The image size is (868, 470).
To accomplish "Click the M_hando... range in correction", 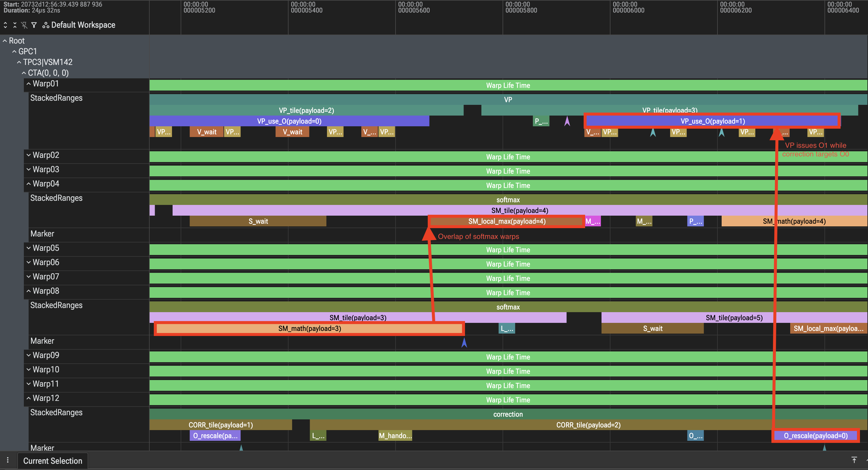I will [x=395, y=436].
